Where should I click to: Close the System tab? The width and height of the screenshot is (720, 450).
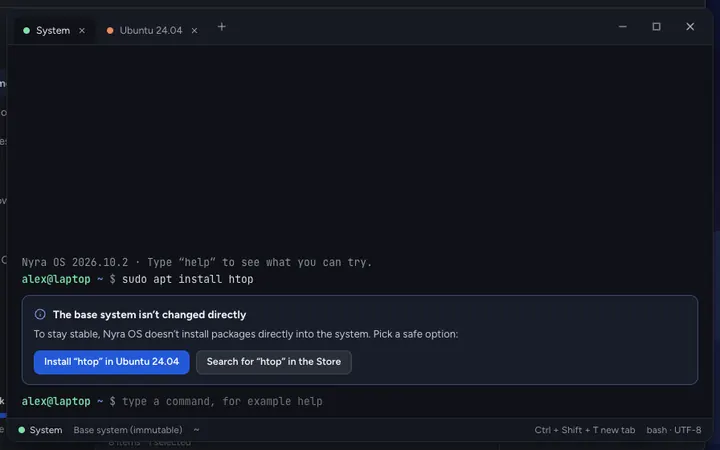point(82,31)
